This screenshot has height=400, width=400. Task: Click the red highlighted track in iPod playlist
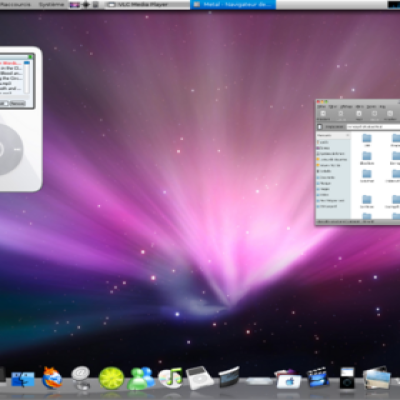pyautogui.click(x=11, y=63)
